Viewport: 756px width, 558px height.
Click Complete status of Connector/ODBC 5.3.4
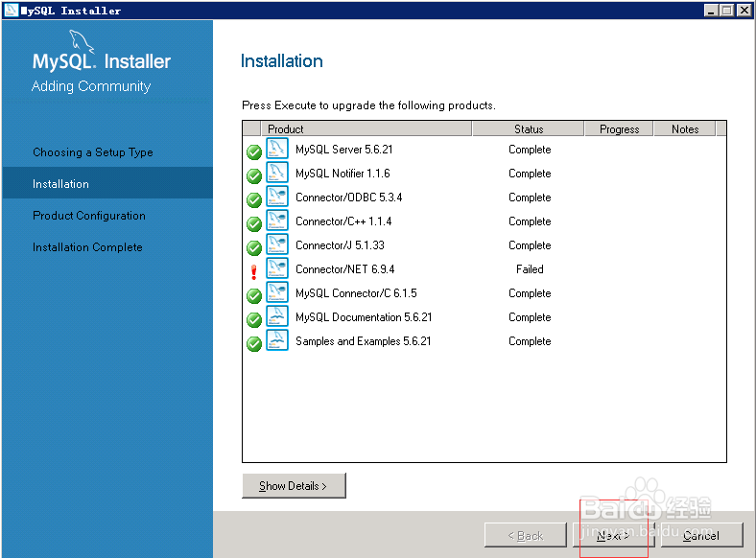pos(530,198)
